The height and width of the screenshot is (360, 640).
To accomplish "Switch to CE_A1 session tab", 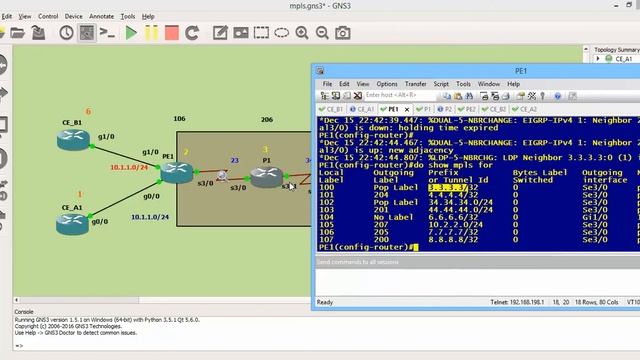I will tap(362, 109).
